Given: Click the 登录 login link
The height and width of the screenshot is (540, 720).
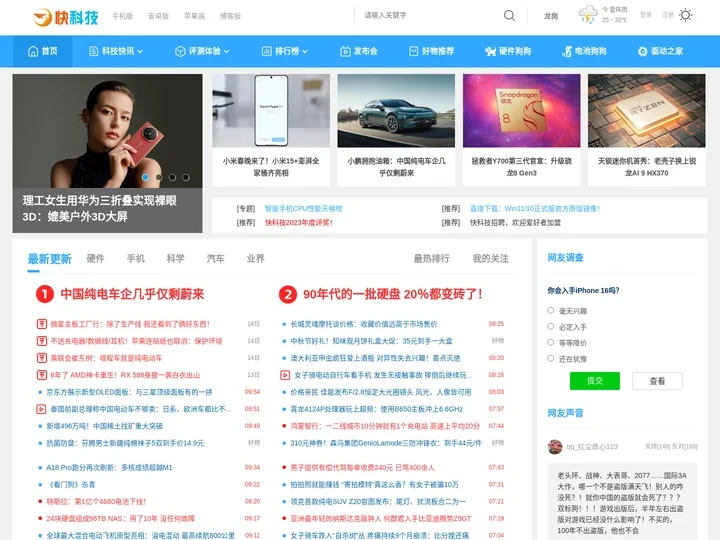Looking at the screenshot, I should (x=646, y=15).
